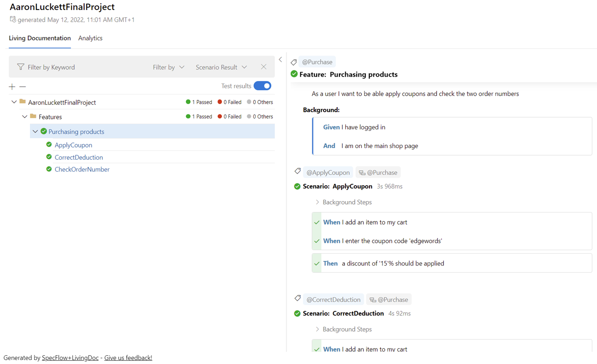Select Purchasing products feature in tree
The width and height of the screenshot is (597, 364).
[76, 132]
